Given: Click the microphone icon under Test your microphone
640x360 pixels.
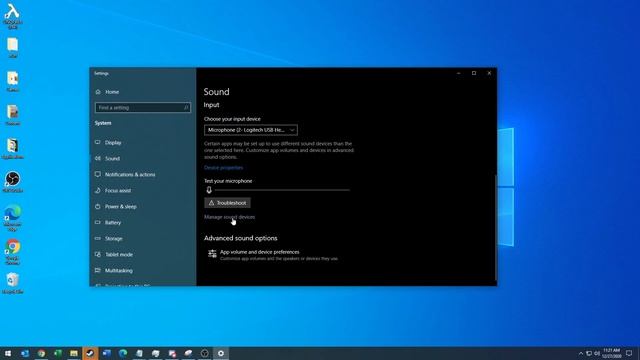Looking at the screenshot, I should [209, 190].
